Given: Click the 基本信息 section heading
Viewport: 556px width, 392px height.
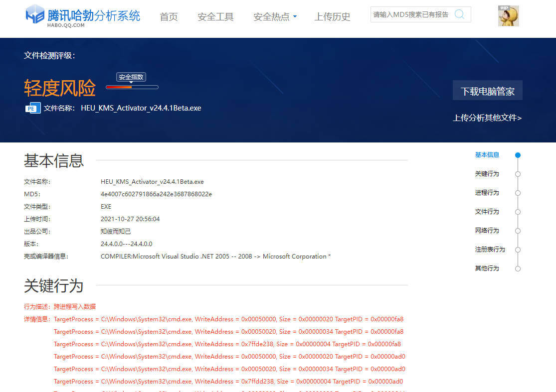Looking at the screenshot, I should pyautogui.click(x=54, y=161).
